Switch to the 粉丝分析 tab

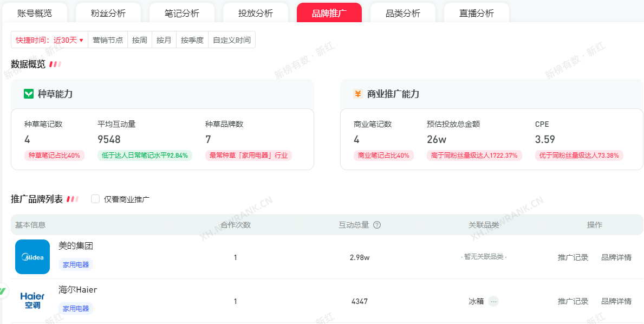(108, 13)
